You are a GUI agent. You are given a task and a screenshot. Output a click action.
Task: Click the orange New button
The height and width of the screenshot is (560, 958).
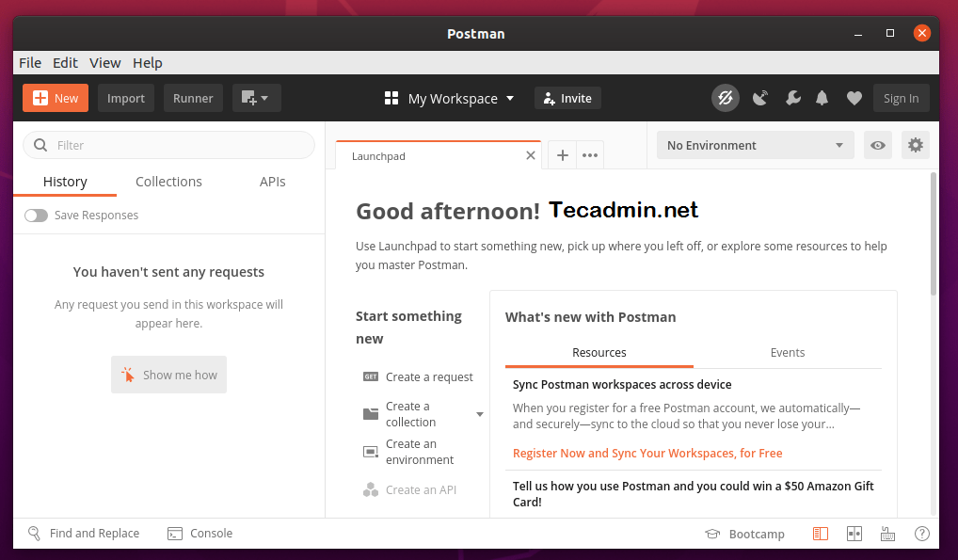(56, 98)
